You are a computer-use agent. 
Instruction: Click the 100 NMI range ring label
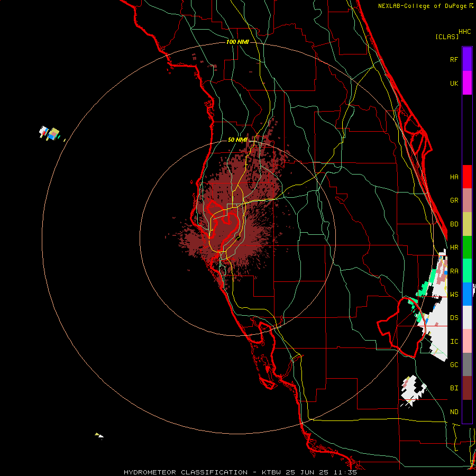click(237, 42)
